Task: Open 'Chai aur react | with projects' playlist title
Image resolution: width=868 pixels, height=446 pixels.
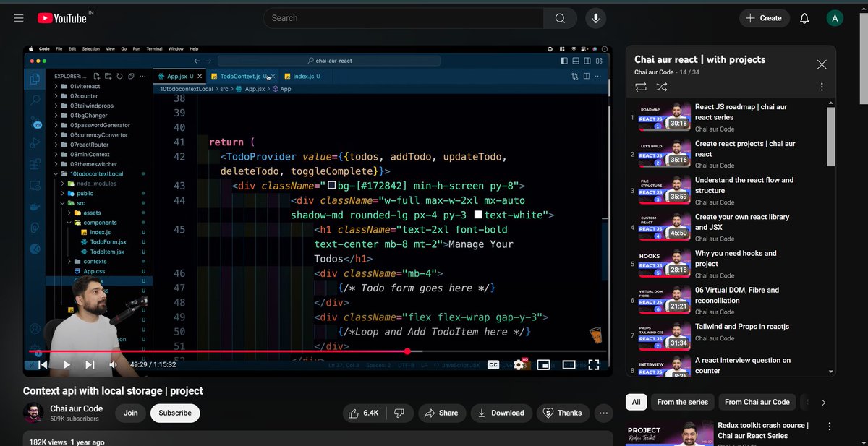Action: coord(699,59)
